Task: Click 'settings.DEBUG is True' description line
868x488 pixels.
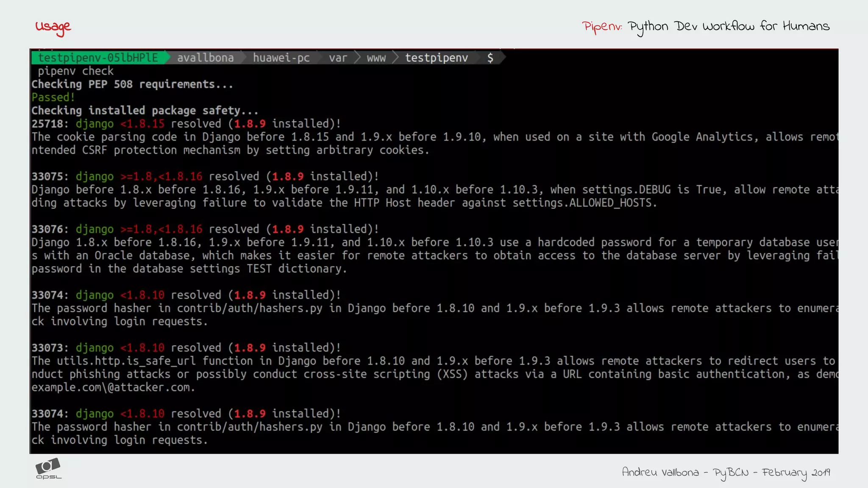Action: point(435,189)
